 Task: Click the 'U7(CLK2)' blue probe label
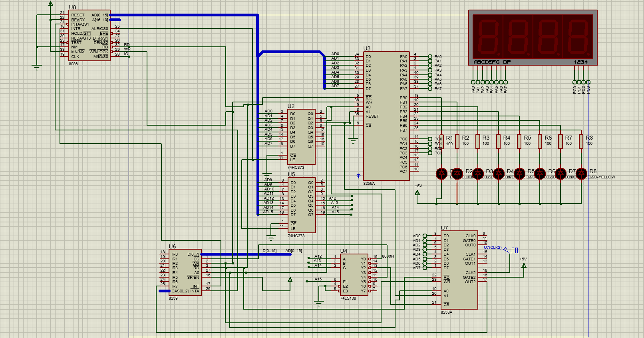[x=493, y=248]
